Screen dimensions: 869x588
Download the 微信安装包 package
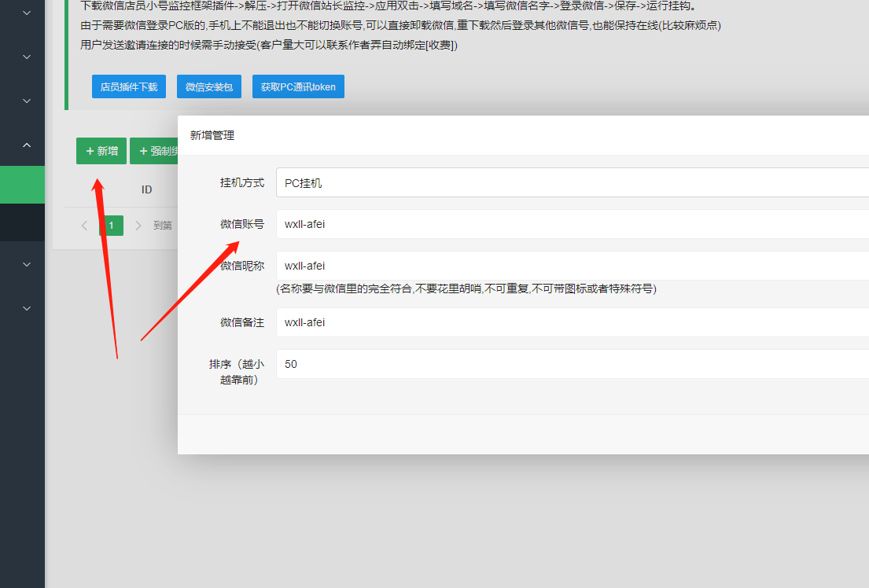coord(209,87)
